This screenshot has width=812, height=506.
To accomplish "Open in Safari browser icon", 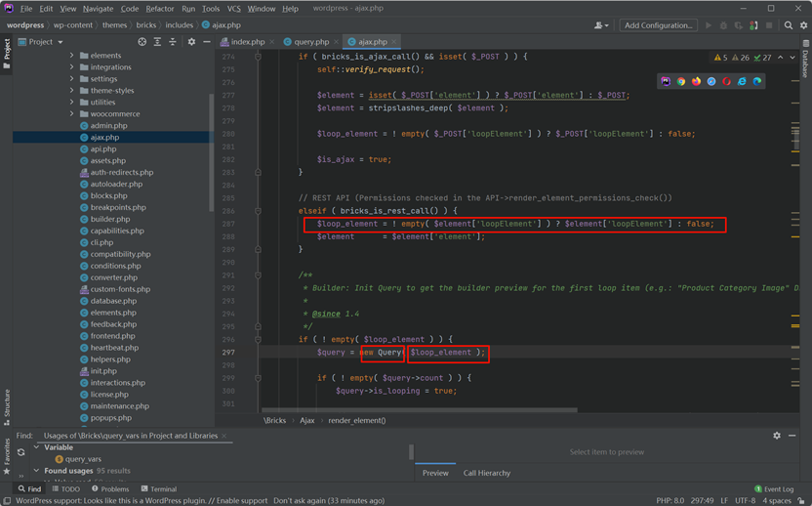I will coord(711,81).
